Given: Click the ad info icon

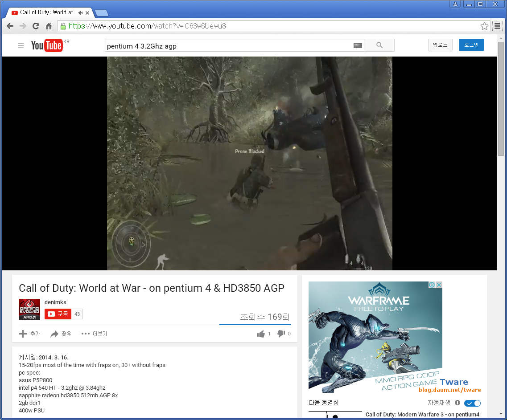Looking at the screenshot, I should coord(432,285).
